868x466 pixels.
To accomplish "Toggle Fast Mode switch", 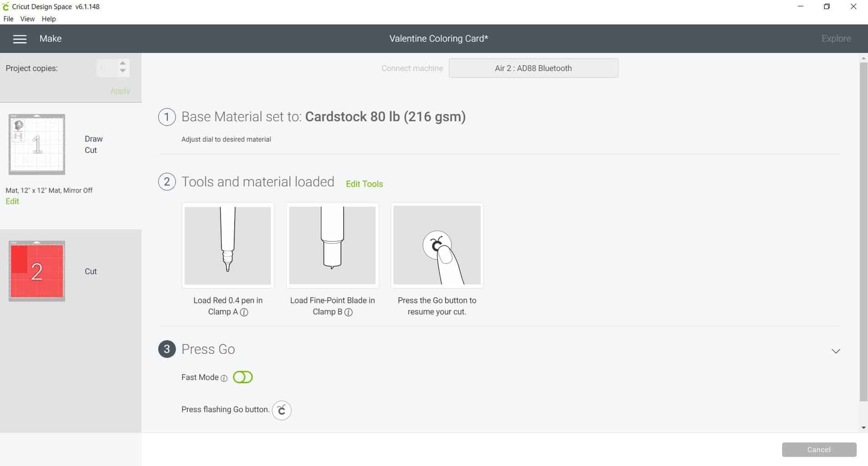I will pos(243,377).
